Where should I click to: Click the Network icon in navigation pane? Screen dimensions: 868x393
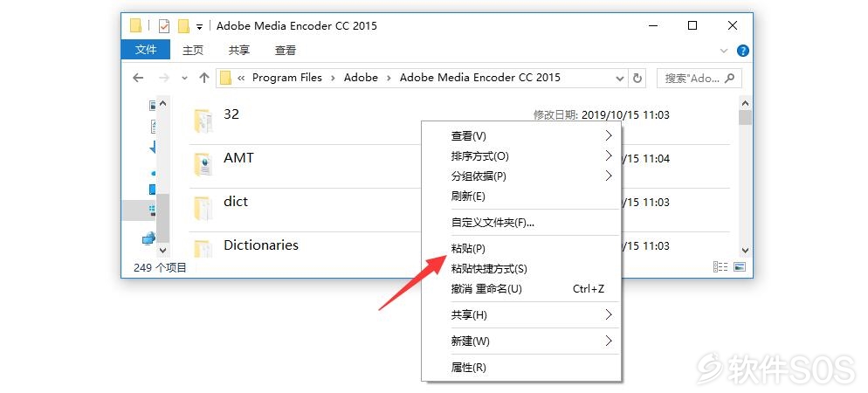(x=148, y=239)
